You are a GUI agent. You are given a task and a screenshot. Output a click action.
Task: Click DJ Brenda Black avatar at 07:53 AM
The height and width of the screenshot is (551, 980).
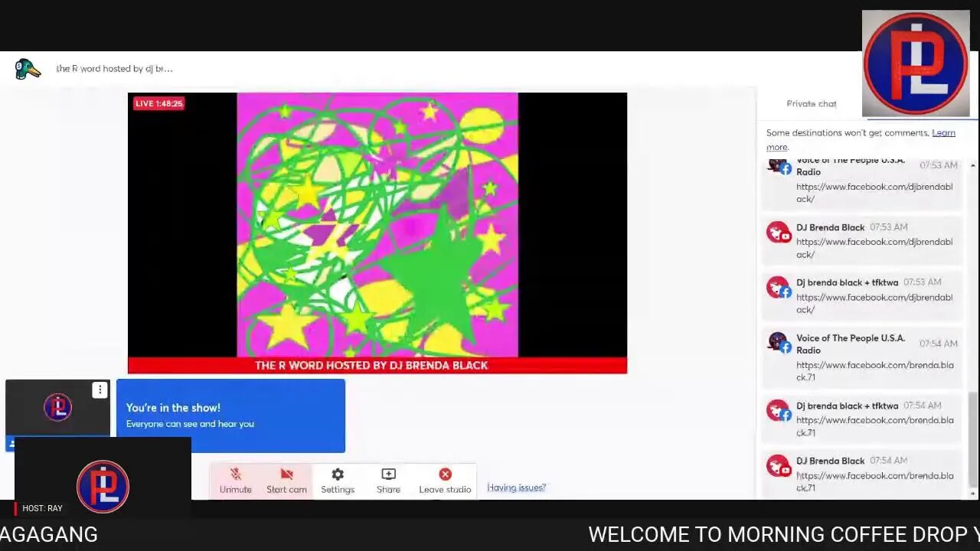click(778, 233)
